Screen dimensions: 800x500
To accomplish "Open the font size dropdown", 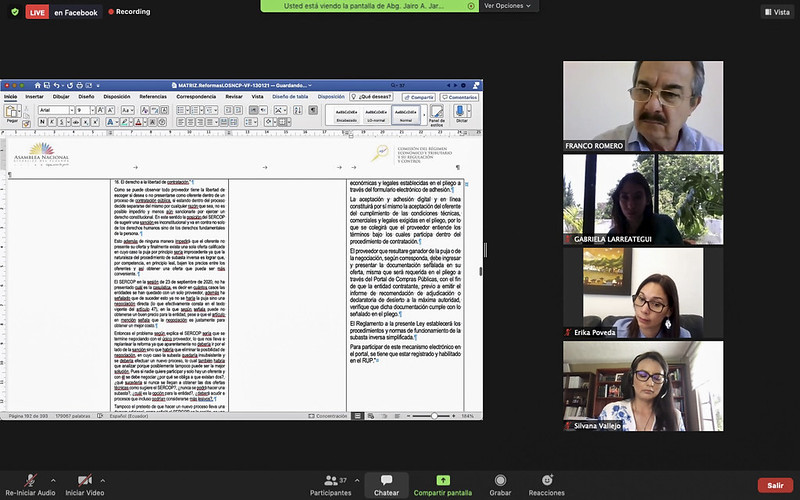I will [x=93, y=110].
